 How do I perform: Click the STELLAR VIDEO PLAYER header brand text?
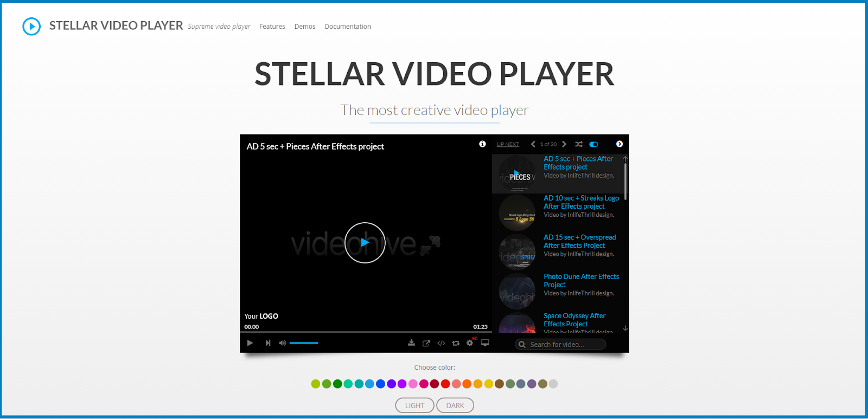tap(116, 25)
